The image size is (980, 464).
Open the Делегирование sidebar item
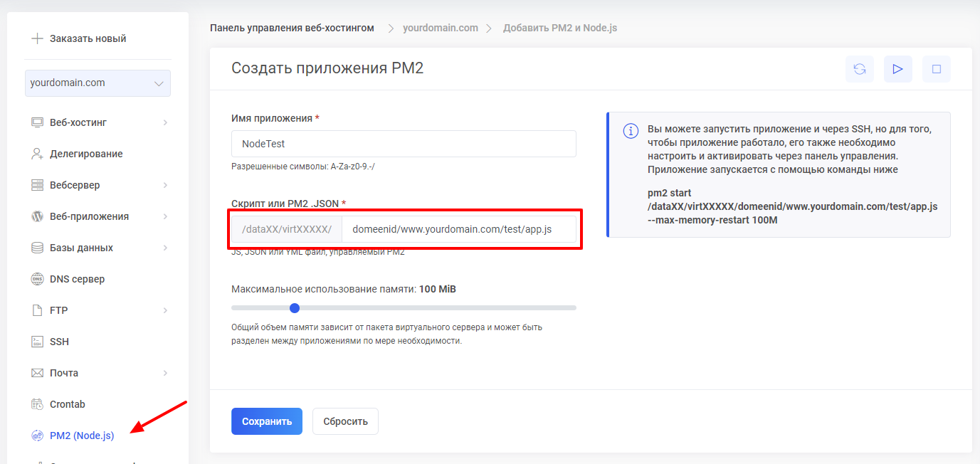click(85, 154)
